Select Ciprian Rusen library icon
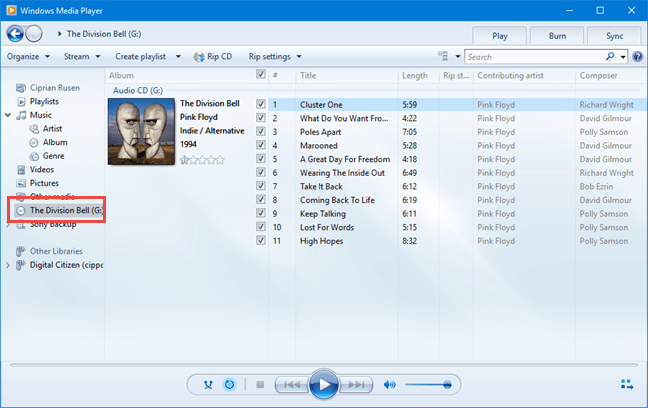Screen dimensions: 648x408 point(21,88)
